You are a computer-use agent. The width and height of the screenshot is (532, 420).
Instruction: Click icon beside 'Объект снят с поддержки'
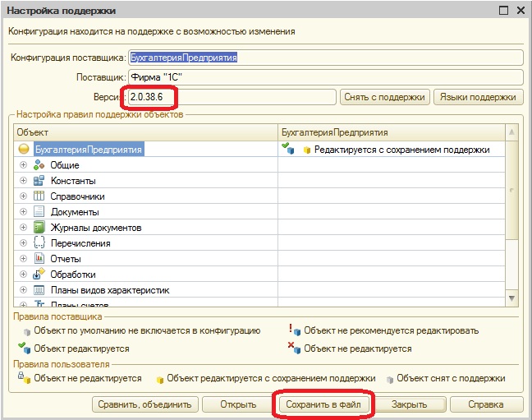point(390,380)
